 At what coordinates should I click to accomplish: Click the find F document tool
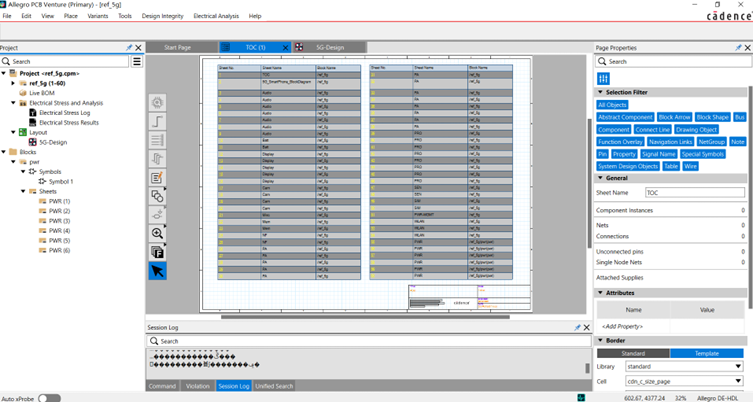(157, 252)
